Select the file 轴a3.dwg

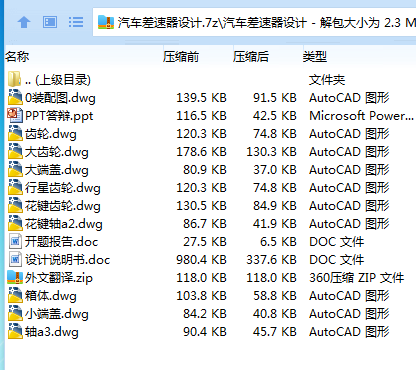pos(52,332)
